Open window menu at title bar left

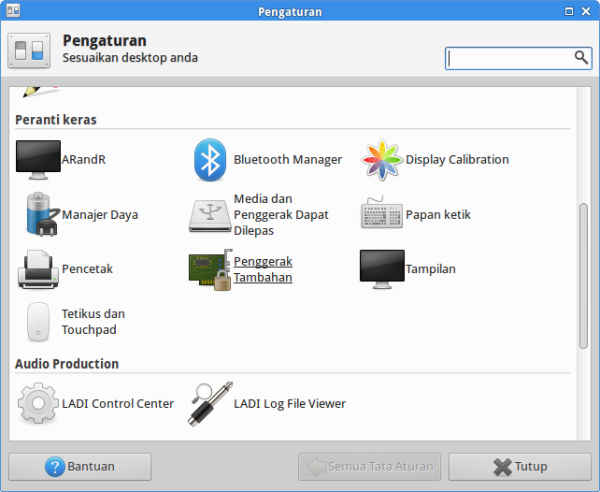10,10
